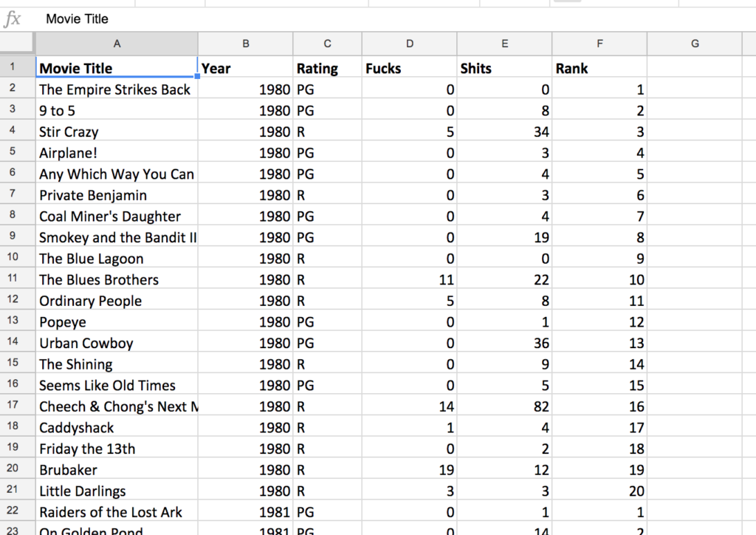756x535 pixels.
Task: Select The Blue Lagoon cell
Action: (117, 258)
